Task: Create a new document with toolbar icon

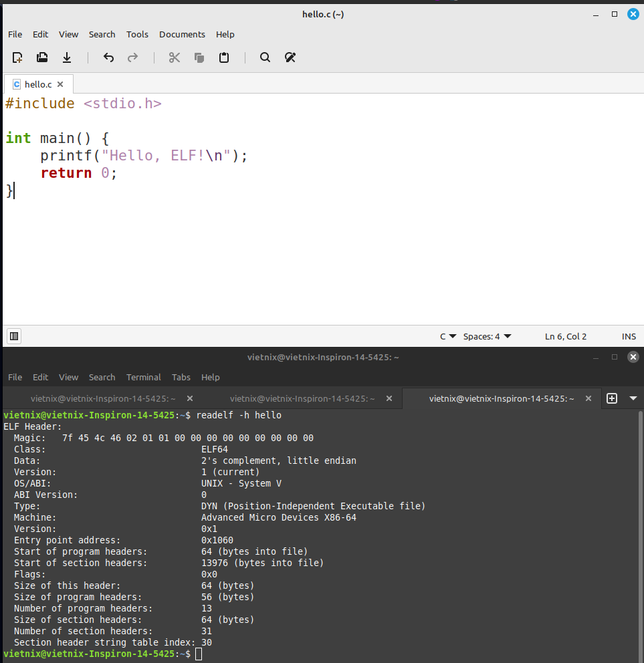Action: click(17, 57)
